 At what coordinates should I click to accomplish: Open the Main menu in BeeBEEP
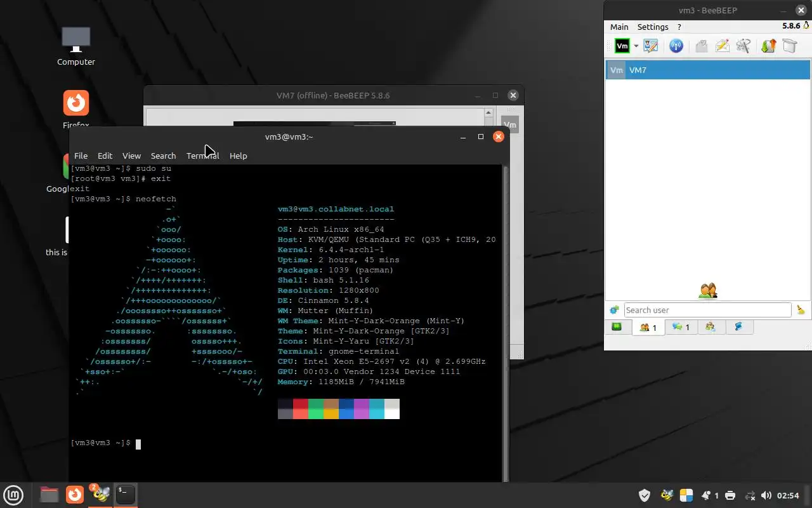[619, 27]
